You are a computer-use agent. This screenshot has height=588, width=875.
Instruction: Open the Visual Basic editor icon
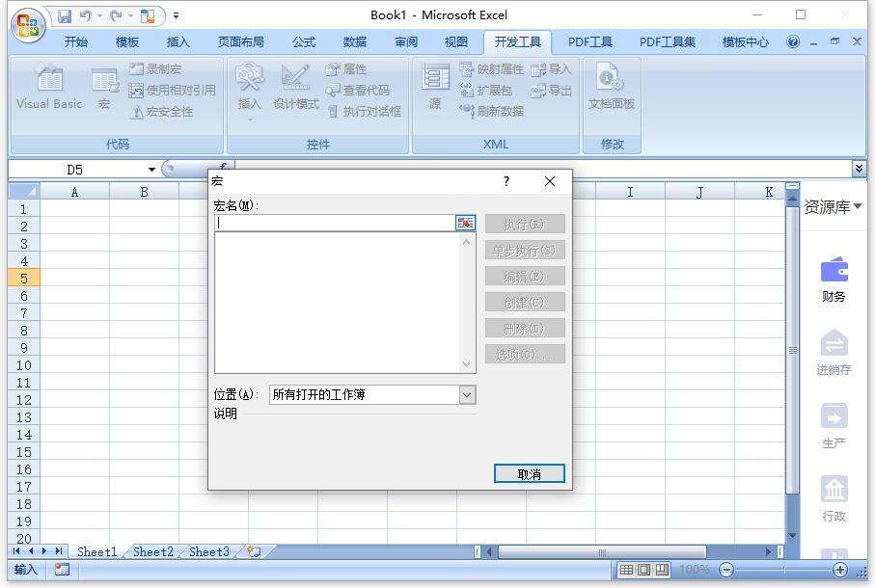tap(49, 87)
